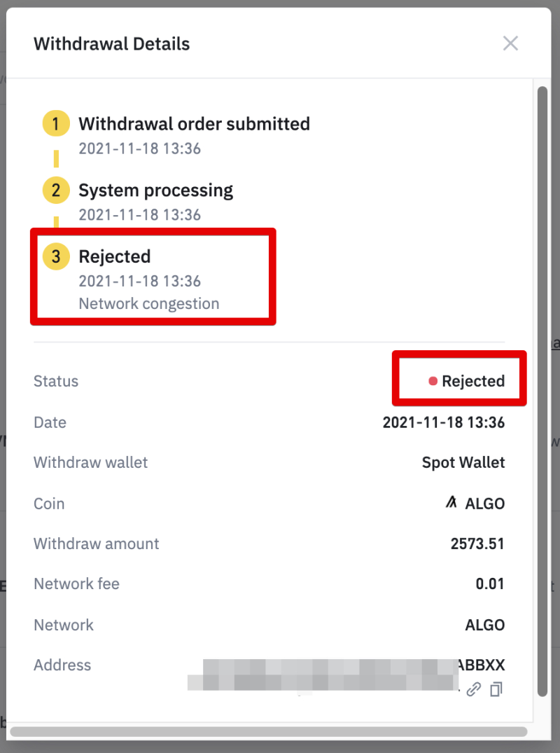Click the Withdrawal order submitted step title
The width and height of the screenshot is (560, 753).
(194, 124)
